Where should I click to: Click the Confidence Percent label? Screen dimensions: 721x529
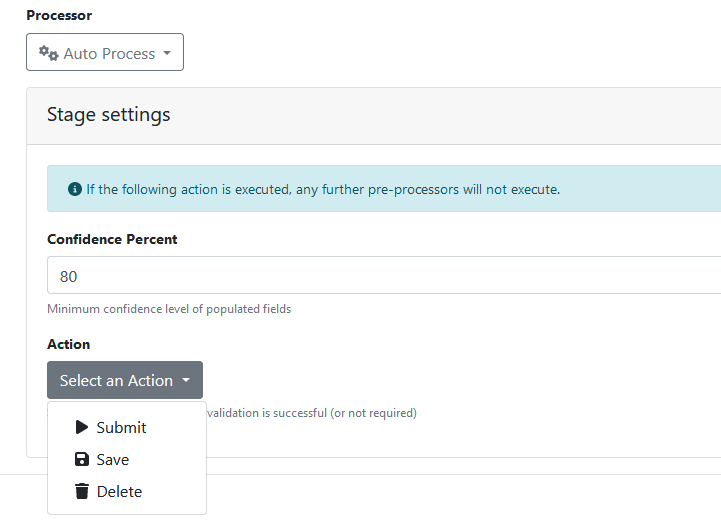(x=112, y=239)
